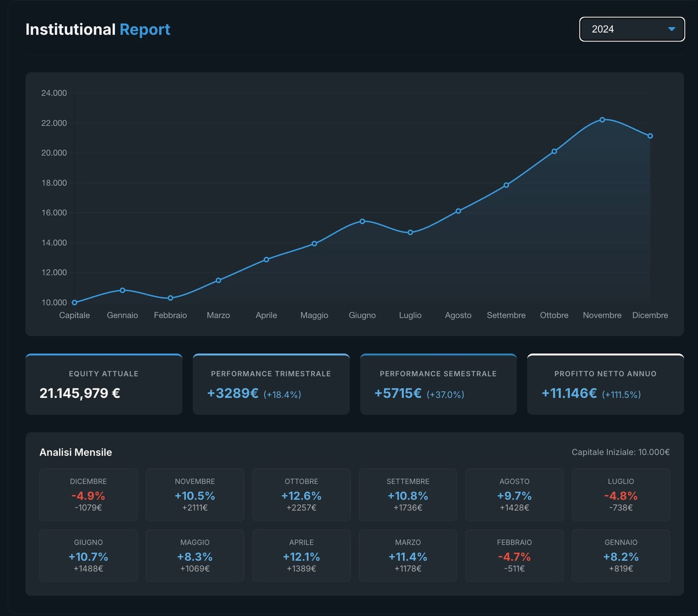The image size is (698, 616).
Task: Click the Institutional Report title
Action: pos(98,29)
